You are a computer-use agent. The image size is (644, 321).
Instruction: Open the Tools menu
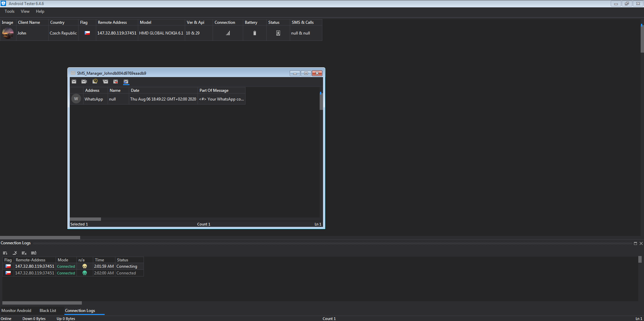click(x=10, y=11)
